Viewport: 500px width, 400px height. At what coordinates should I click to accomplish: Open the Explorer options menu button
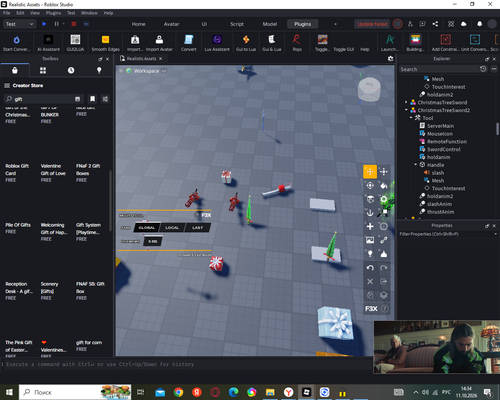click(494, 69)
